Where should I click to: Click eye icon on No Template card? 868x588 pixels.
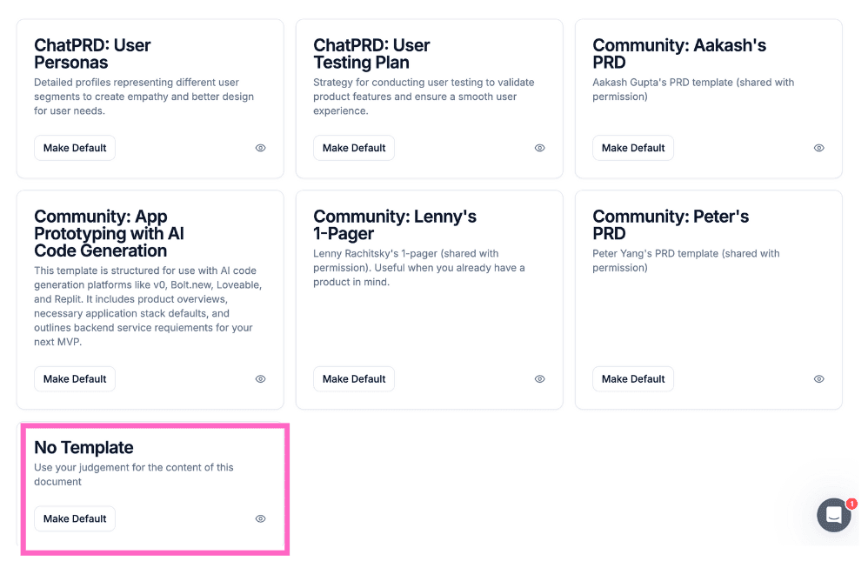(x=260, y=518)
